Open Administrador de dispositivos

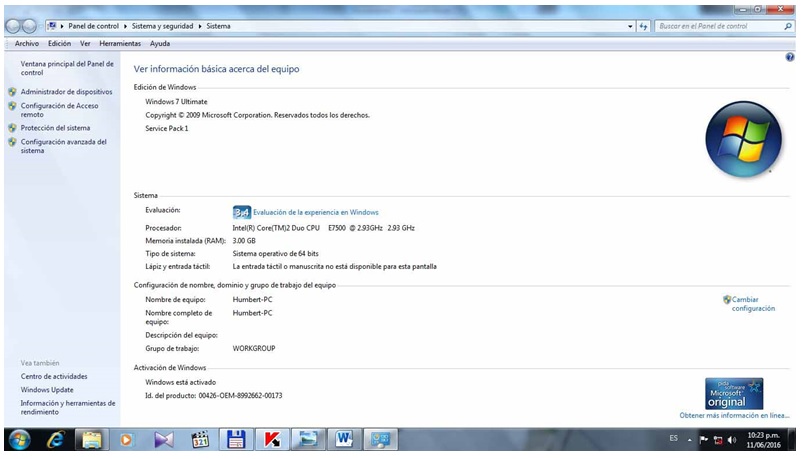[x=66, y=92]
